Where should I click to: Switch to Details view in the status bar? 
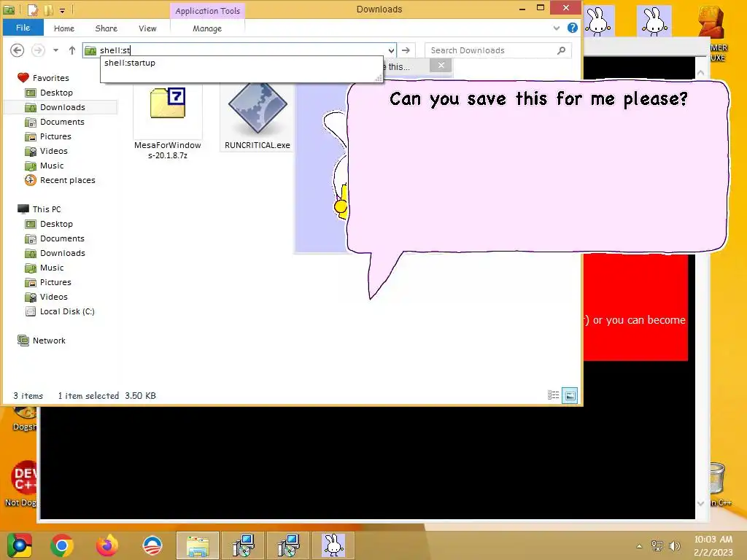(553, 395)
